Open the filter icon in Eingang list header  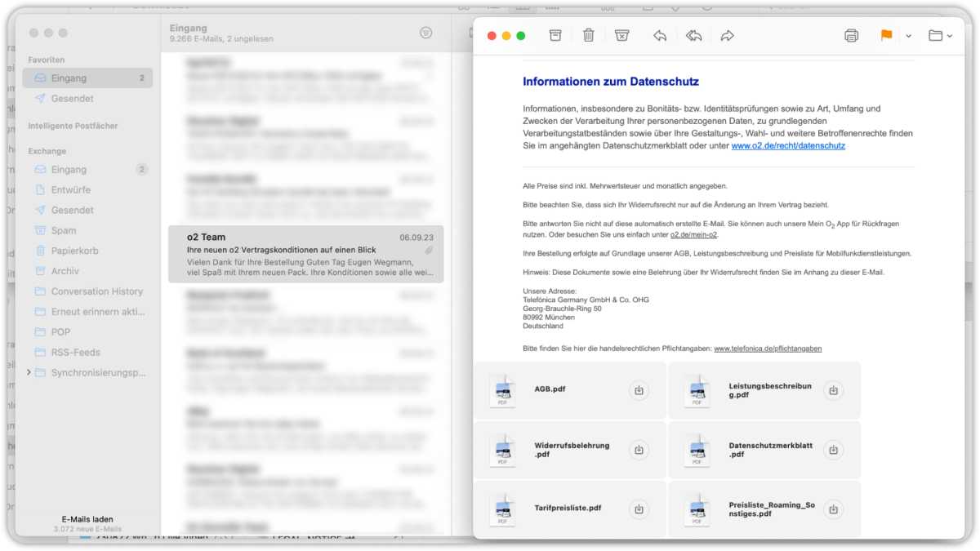[425, 33]
